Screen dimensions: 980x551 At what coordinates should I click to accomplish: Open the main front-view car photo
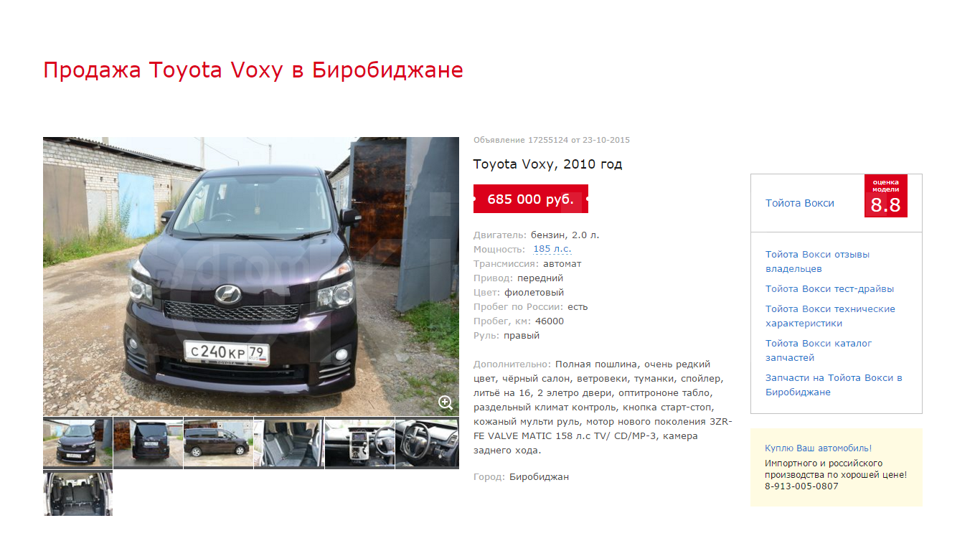[251, 276]
